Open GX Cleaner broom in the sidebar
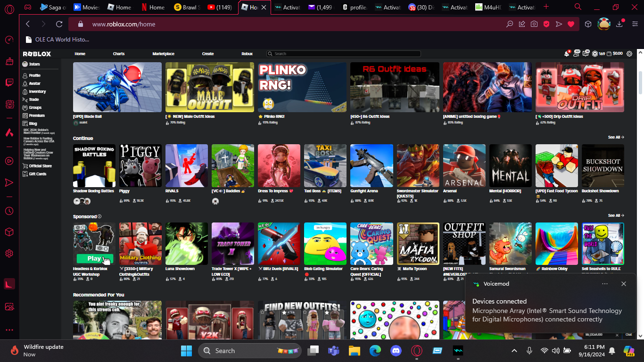Screen dimensions: 644x362 click(9, 61)
